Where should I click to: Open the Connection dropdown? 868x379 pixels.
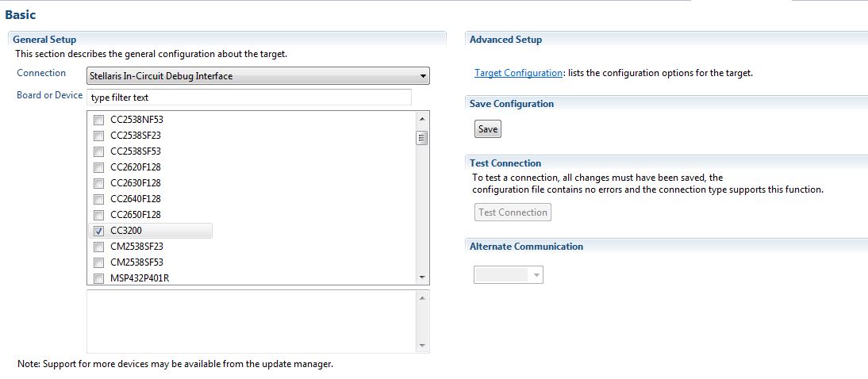258,76
